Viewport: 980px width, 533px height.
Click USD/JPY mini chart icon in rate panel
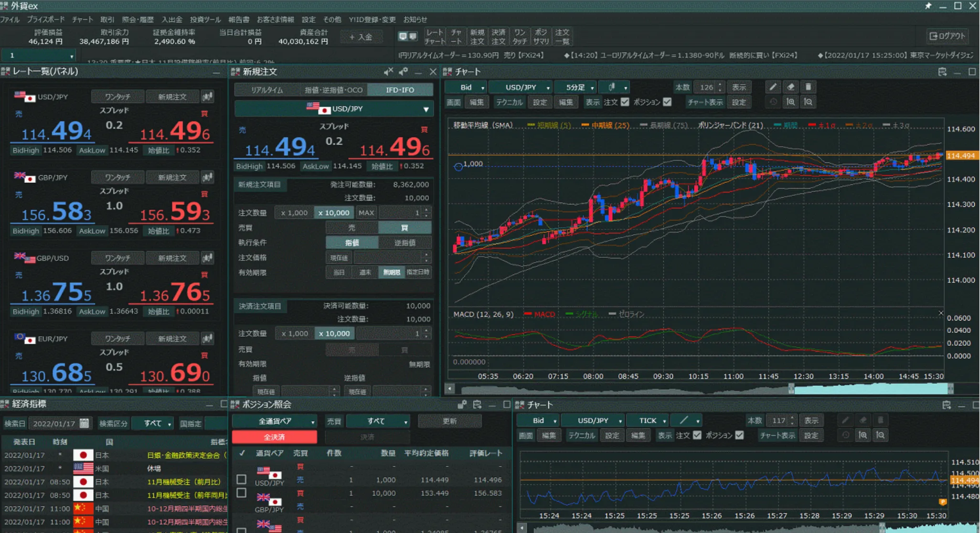click(207, 97)
